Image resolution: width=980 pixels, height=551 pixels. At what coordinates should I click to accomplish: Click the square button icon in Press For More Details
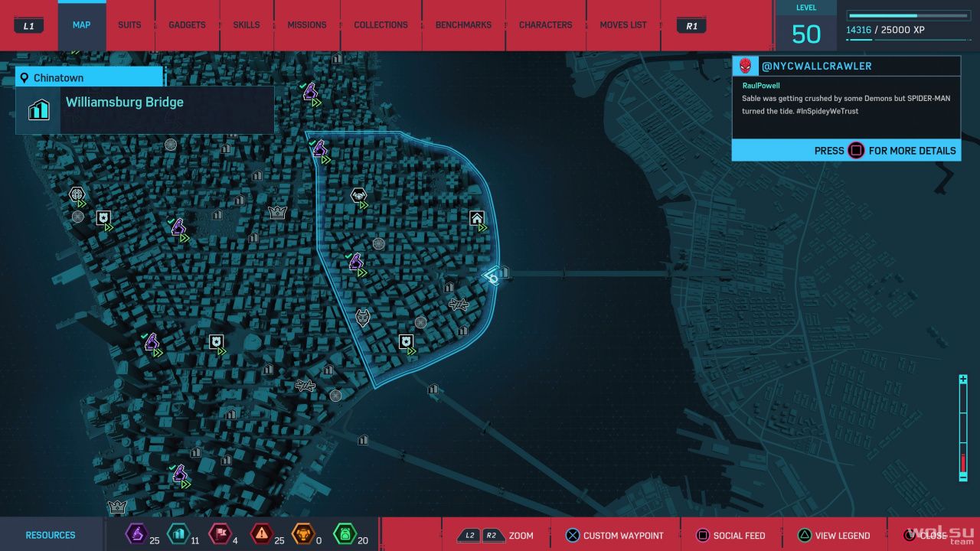coord(856,151)
